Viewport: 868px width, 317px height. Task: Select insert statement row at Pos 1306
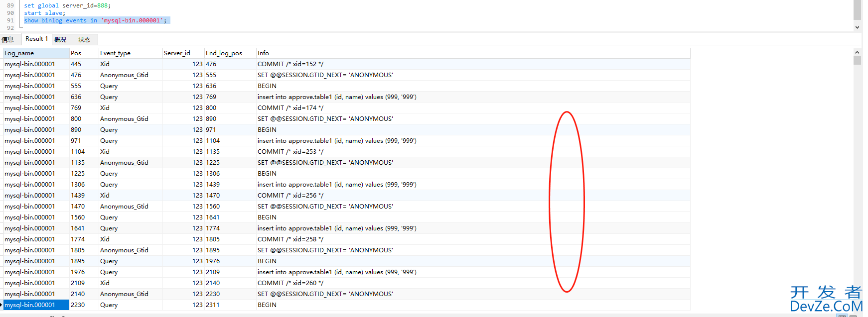point(473,185)
